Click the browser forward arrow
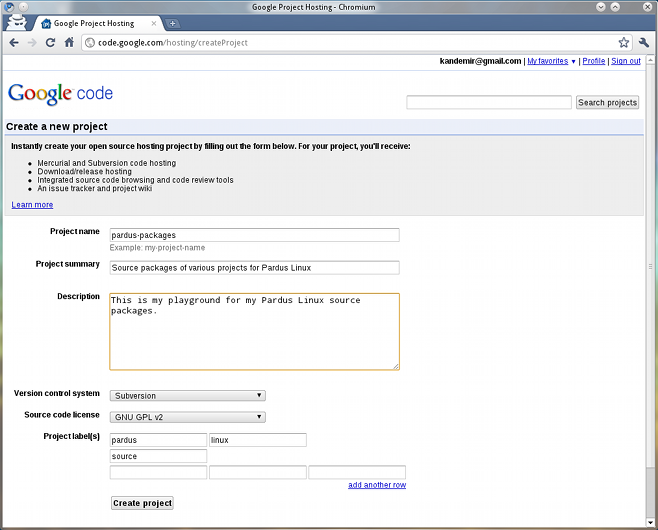Screen dimensions: 658x530 tap(32, 42)
